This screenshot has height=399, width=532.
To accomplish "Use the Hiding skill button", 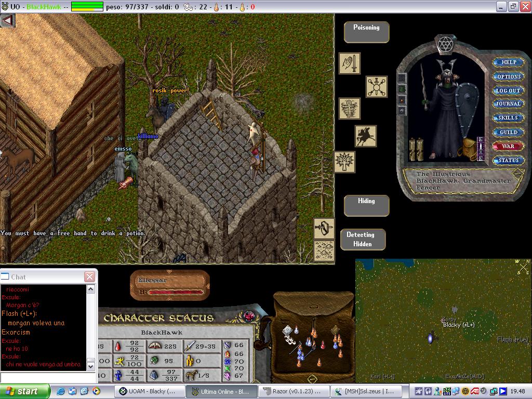I will pos(366,206).
